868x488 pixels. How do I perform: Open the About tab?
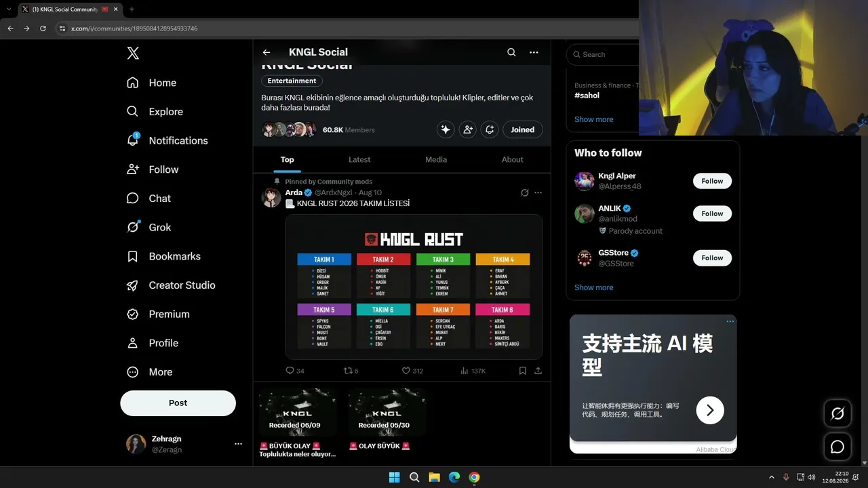pos(513,159)
